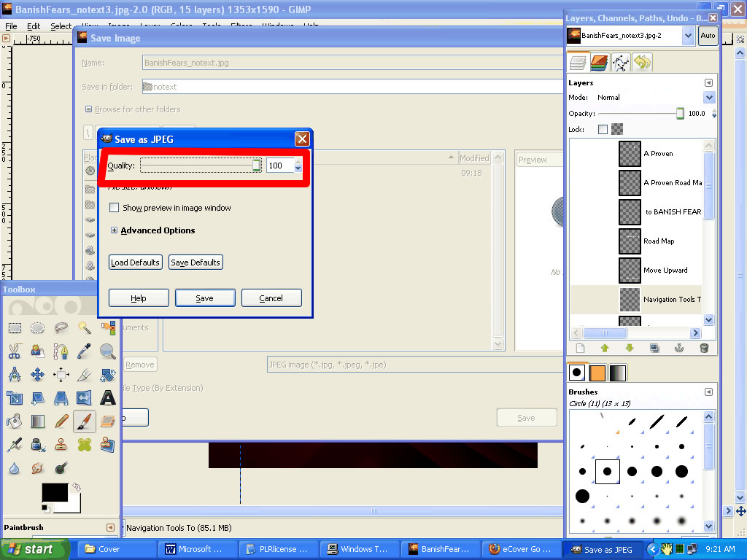Open the layer Mode dropdown
Image resolution: width=747 pixels, height=560 pixels.
click(x=709, y=97)
